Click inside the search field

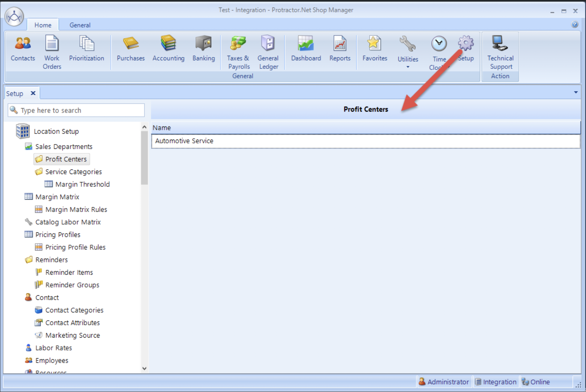tap(76, 110)
